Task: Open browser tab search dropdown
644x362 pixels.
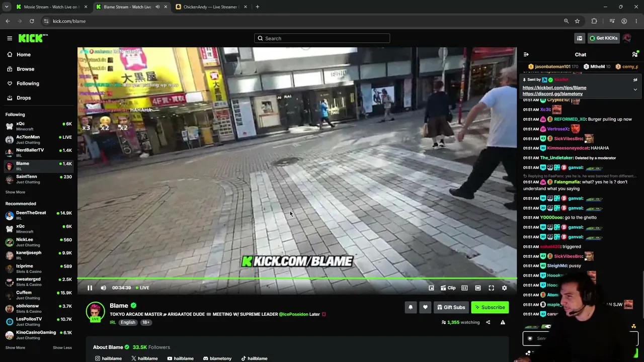Action: 6,7
